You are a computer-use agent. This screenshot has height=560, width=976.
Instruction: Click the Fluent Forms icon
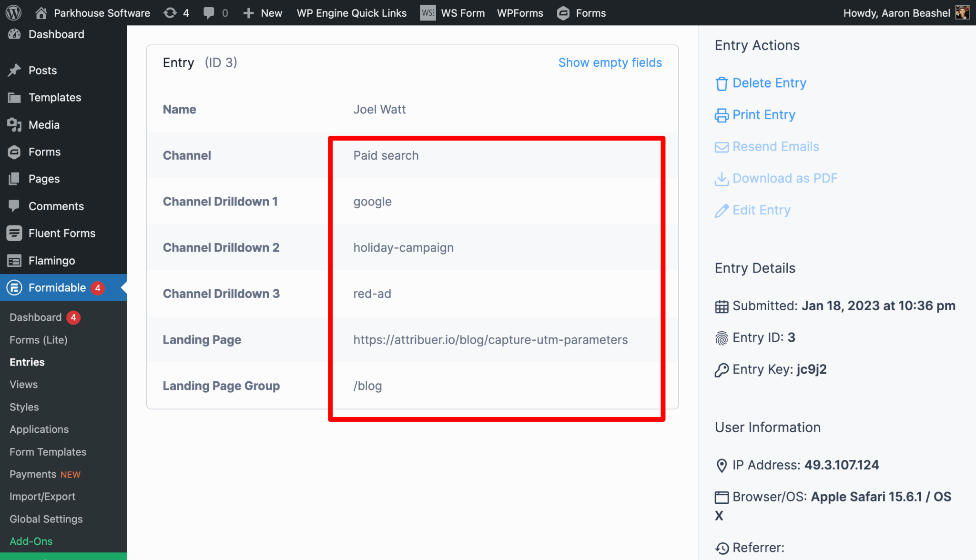(x=14, y=233)
